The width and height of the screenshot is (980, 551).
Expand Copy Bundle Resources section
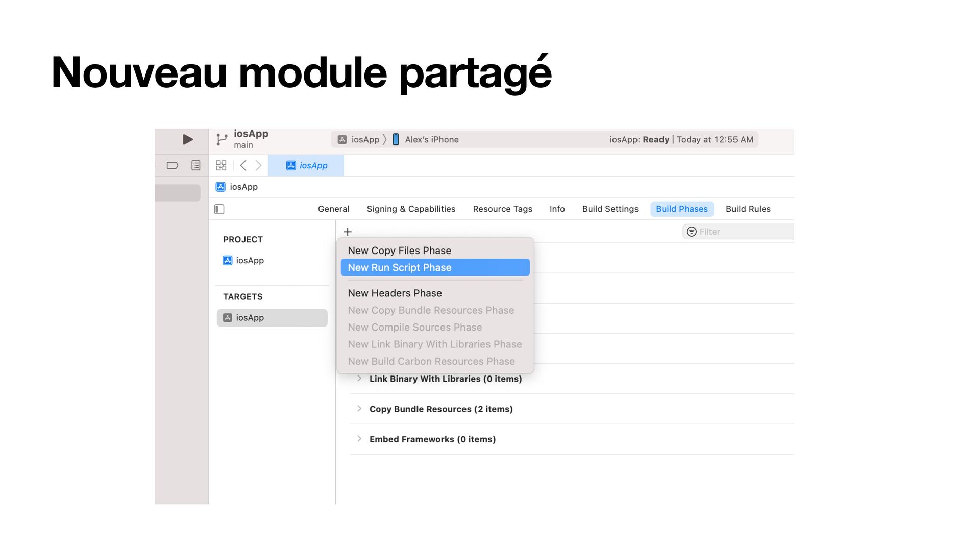(359, 409)
